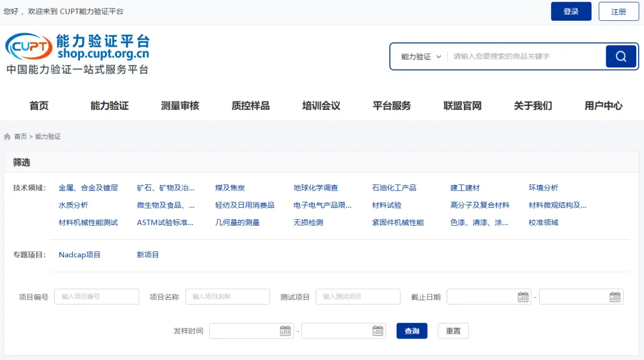This screenshot has height=360, width=644.
Task: Click the magnifier search icon button
Action: click(x=621, y=56)
